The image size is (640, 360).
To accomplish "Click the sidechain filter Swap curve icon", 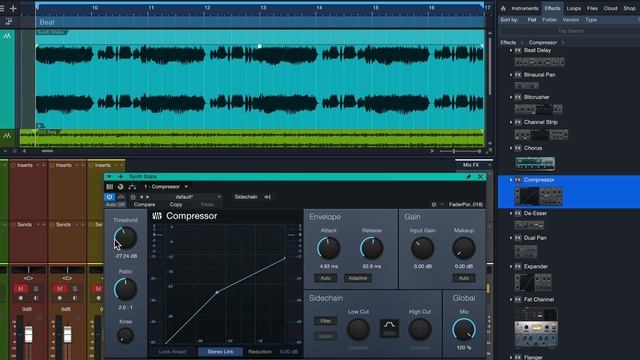I will coord(389,328).
